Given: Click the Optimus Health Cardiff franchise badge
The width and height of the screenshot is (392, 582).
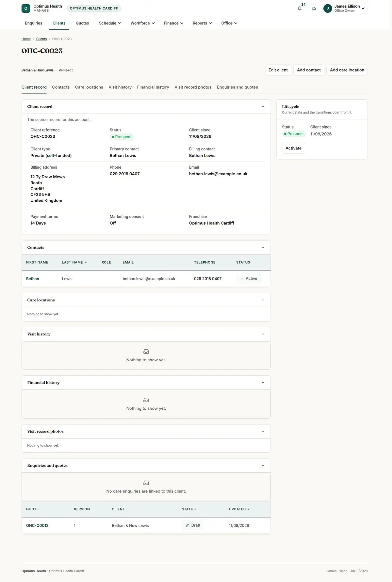Looking at the screenshot, I should [94, 9].
